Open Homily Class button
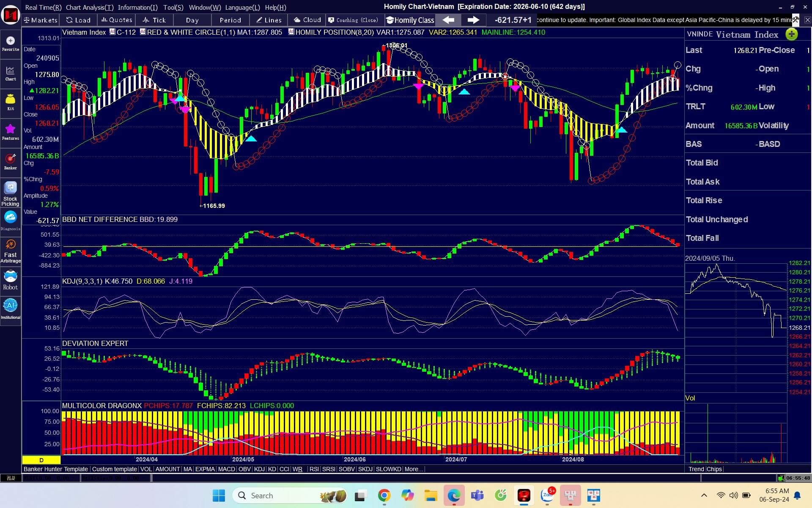Viewport: 812px width, 508px height. pos(410,20)
